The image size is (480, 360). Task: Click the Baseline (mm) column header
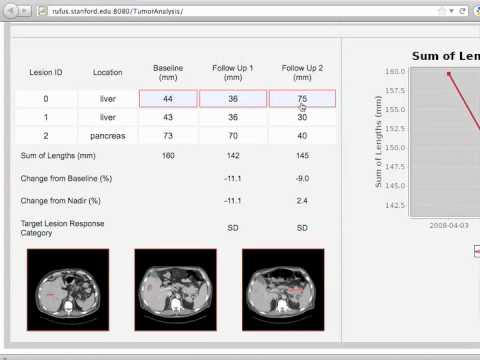(168, 73)
